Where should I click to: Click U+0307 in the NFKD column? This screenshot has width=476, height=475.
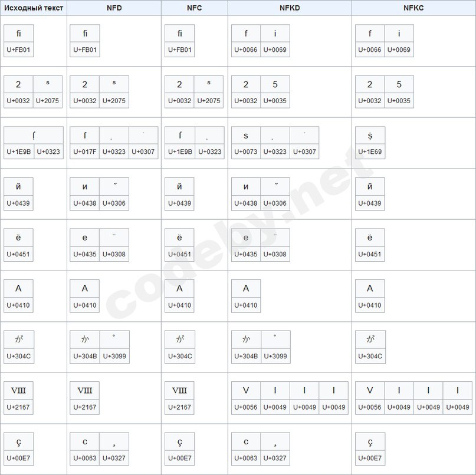coord(304,151)
